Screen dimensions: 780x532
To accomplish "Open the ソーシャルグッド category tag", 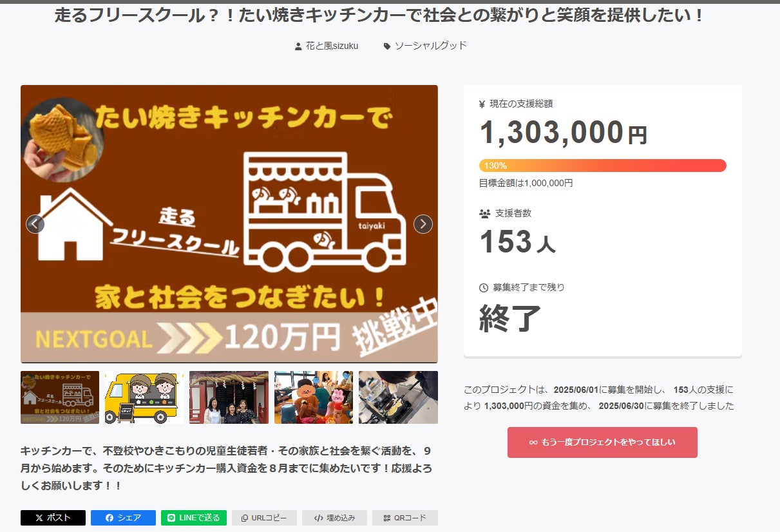I will pos(430,46).
